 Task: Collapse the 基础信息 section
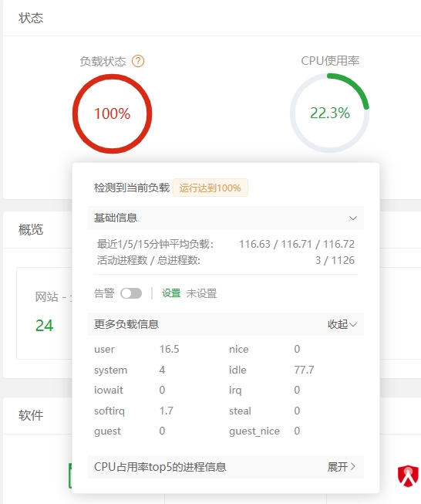coord(226,218)
